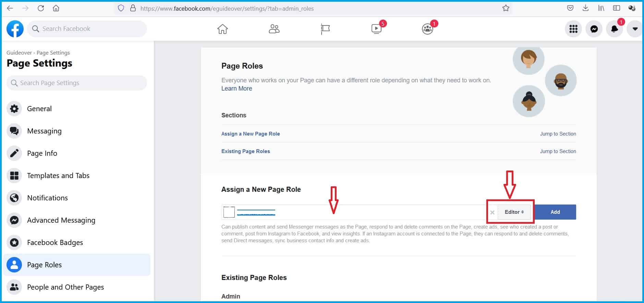Image resolution: width=644 pixels, height=303 pixels.
Task: Select Page Roles in the sidebar
Action: pyautogui.click(x=77, y=265)
